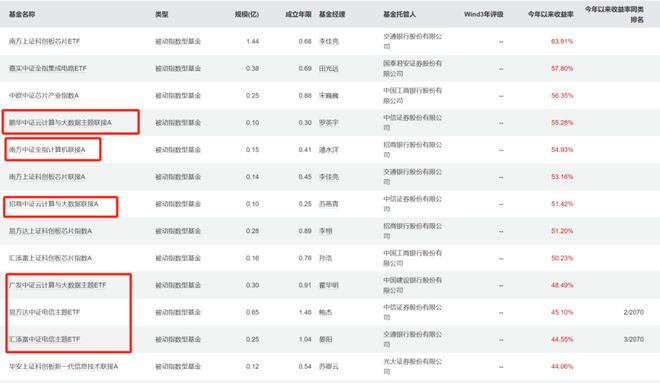Click the 0.78 years-established cell
Screen dimensions: 660x383
[305, 258]
